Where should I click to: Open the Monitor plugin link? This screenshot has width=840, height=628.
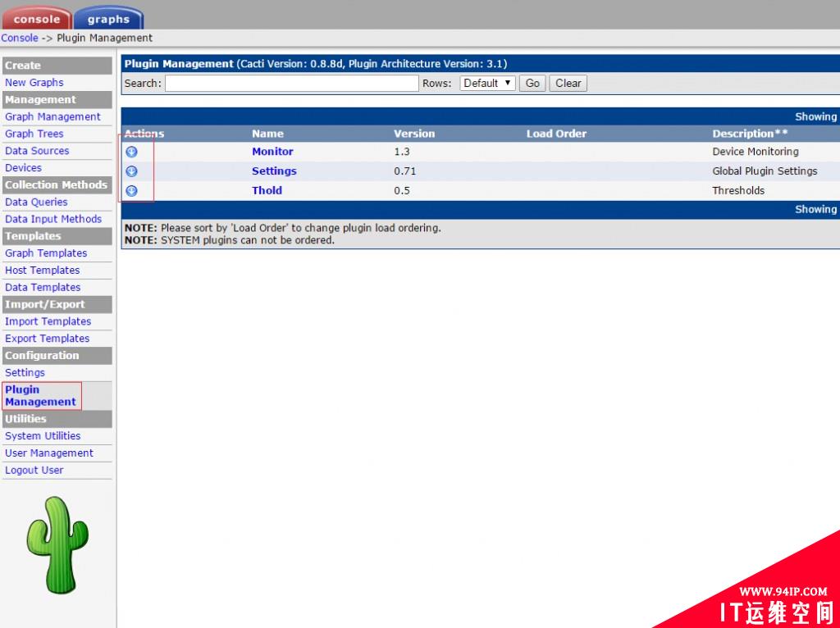(272, 152)
